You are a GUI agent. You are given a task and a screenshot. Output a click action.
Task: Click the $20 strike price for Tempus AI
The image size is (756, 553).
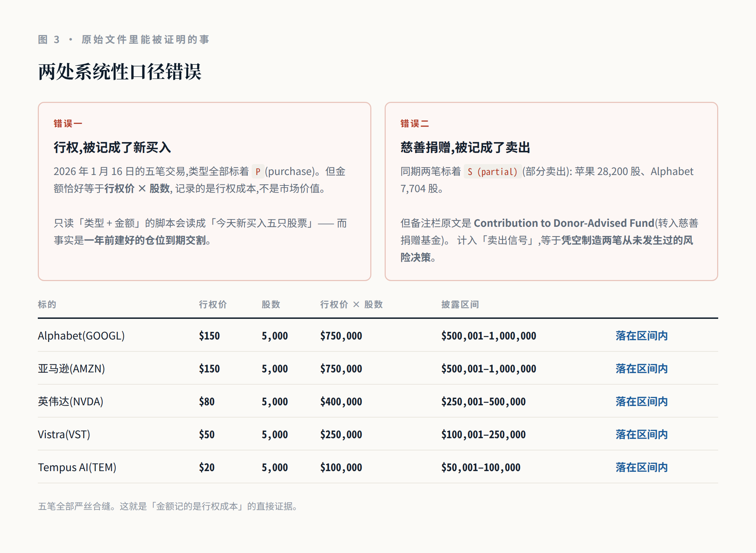point(207,467)
